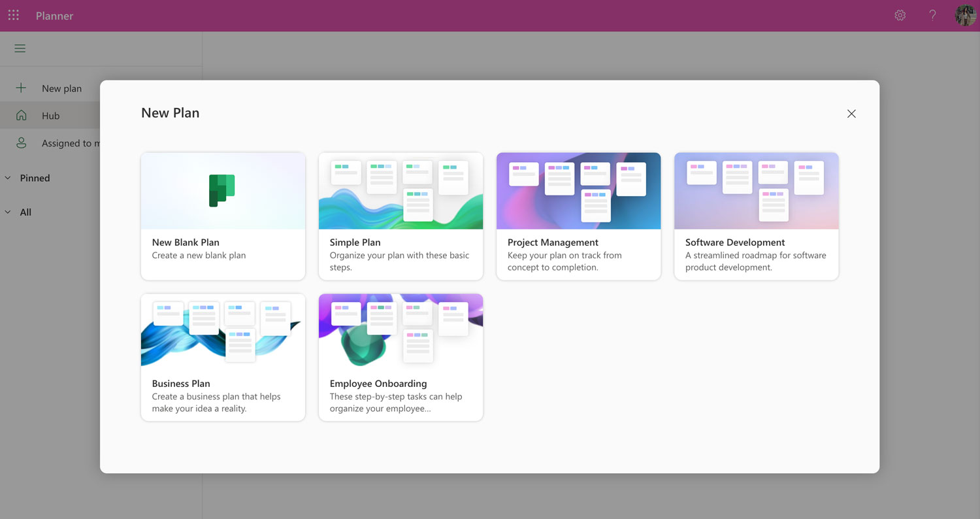
Task: Click the Business Plan template thumbnail
Action: 223,330
